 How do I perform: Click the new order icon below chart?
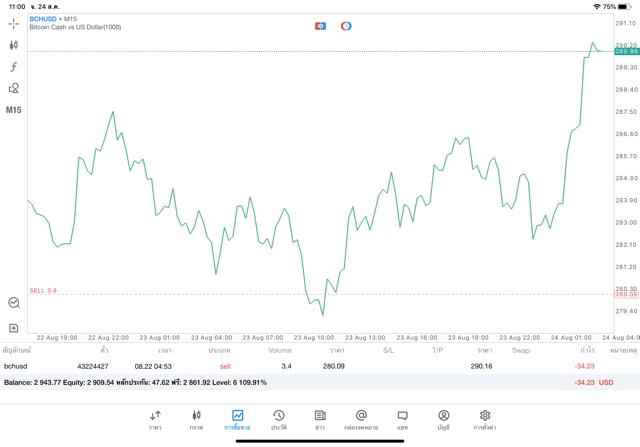pos(14,328)
